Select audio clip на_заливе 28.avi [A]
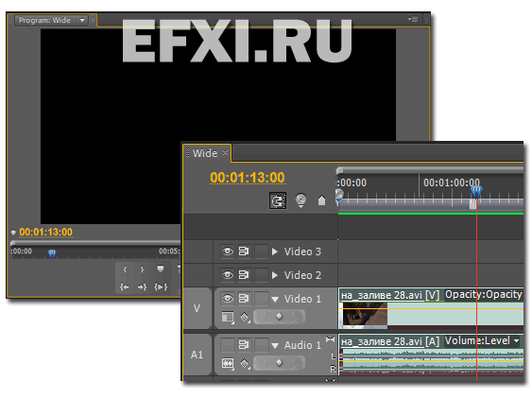The height and width of the screenshot is (399, 532). [390, 341]
